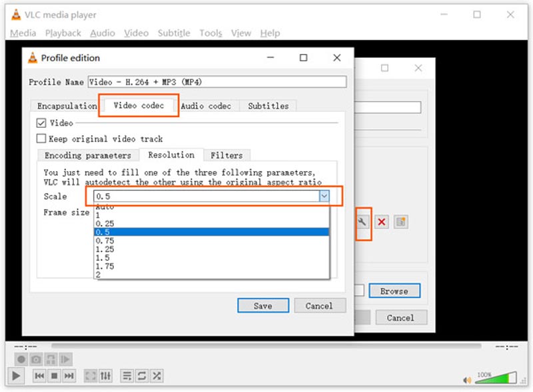This screenshot has width=533, height=392.
Task: Toggle the loop playback icon
Action: 141,376
